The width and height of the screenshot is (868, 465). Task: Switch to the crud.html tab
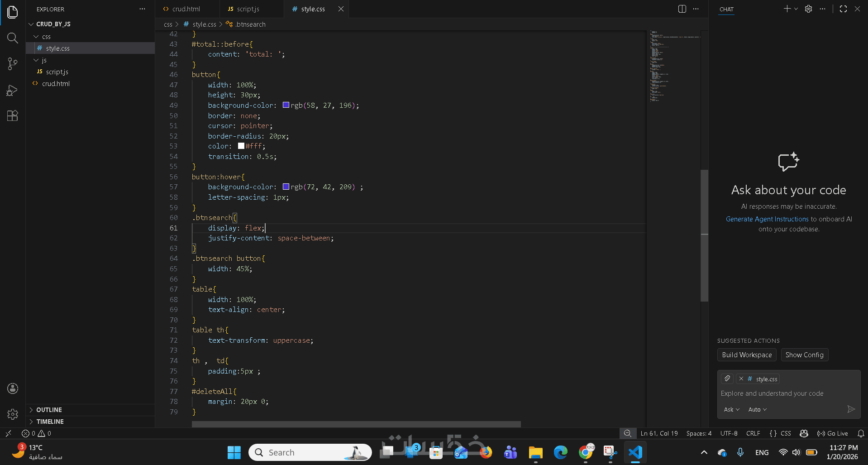(186, 9)
